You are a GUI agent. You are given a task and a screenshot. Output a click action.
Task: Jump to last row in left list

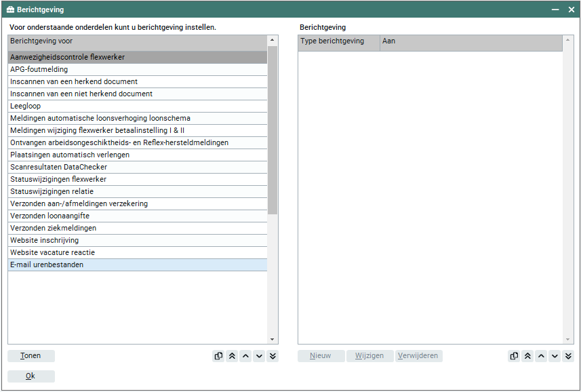273,356
